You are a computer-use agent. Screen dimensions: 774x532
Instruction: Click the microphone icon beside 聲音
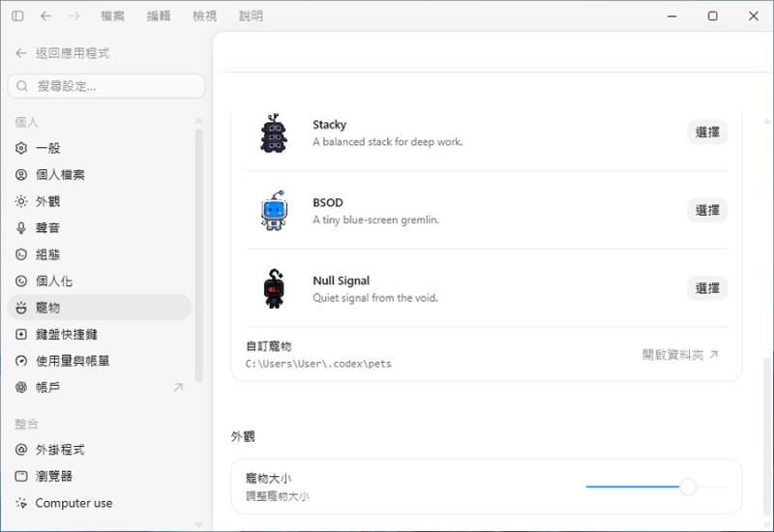pyautogui.click(x=21, y=228)
